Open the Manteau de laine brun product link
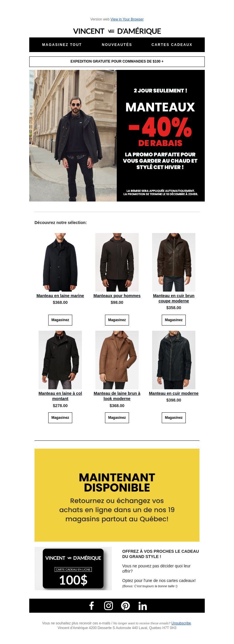This screenshot has height=644, width=234. tap(117, 396)
